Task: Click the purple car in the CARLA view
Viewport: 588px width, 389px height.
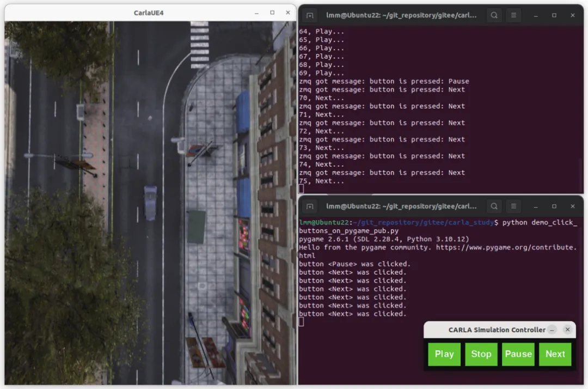Action: click(x=150, y=203)
